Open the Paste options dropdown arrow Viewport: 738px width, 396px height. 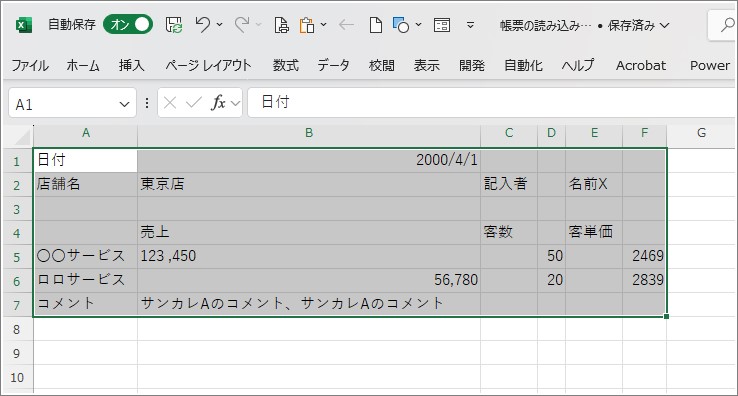(x=323, y=24)
